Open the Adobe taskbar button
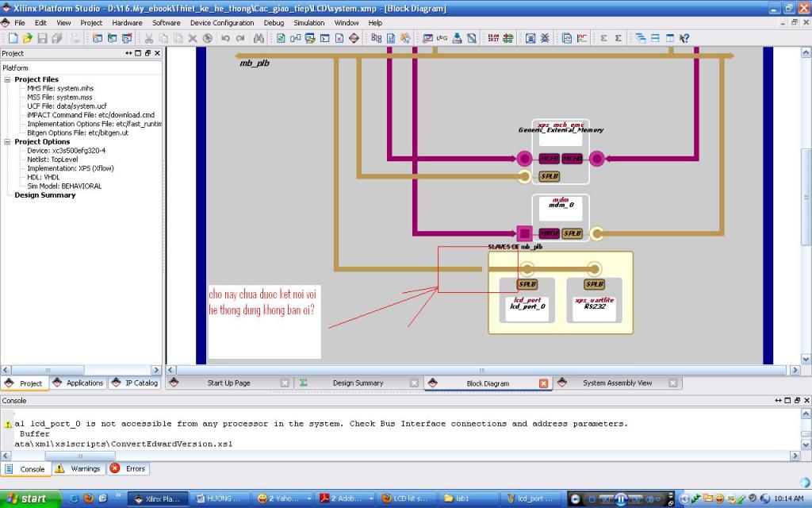812x508 pixels. click(346, 498)
